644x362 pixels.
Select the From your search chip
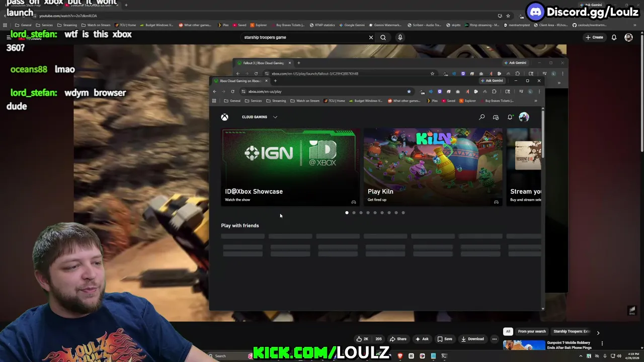coord(532,331)
